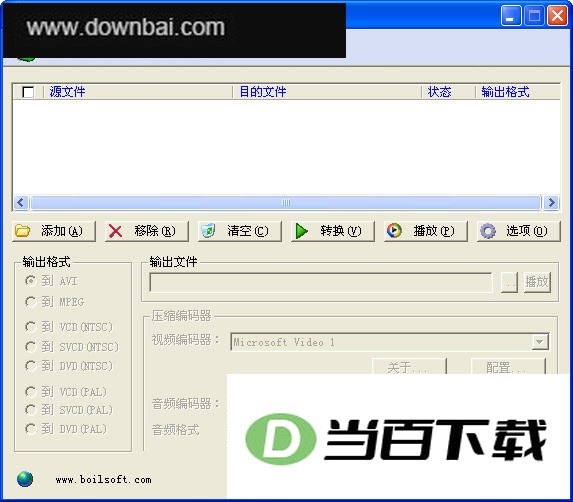Image resolution: width=573 pixels, height=502 pixels.
Task: Click the horizontal scrollbar thumb in file list
Action: 286,202
